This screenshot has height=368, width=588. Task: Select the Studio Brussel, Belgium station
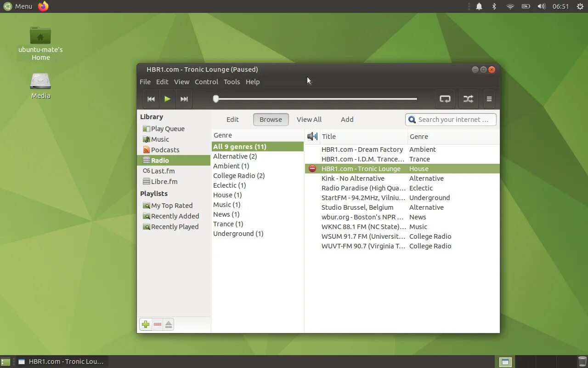[x=402, y=207]
